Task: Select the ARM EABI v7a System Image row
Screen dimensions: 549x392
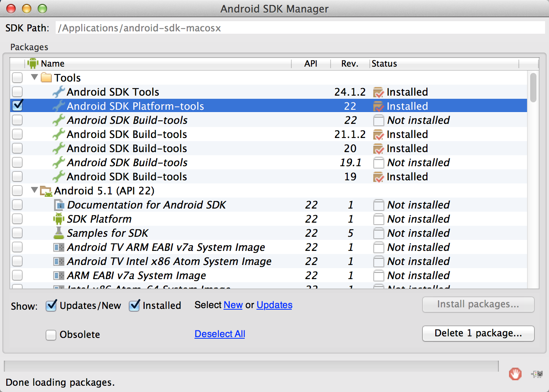Action: click(269, 276)
